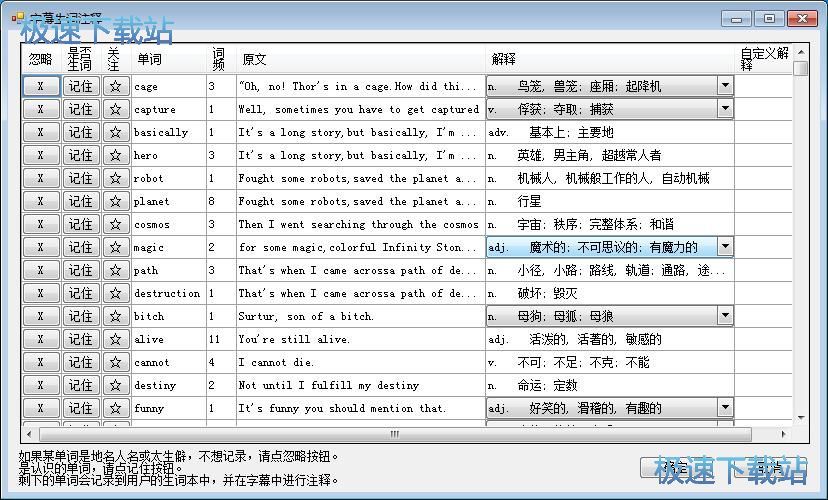Star the word cage for attention
Image resolution: width=828 pixels, height=500 pixels.
[116, 86]
